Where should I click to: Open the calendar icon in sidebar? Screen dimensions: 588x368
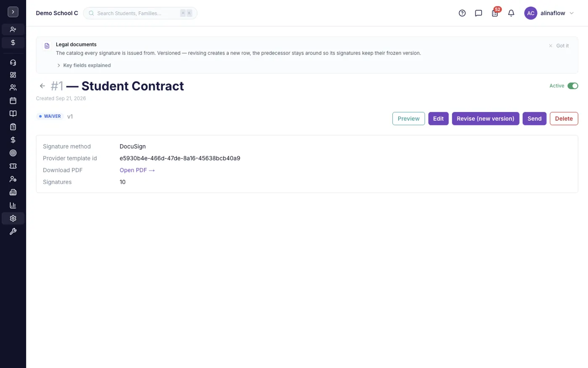(13, 101)
